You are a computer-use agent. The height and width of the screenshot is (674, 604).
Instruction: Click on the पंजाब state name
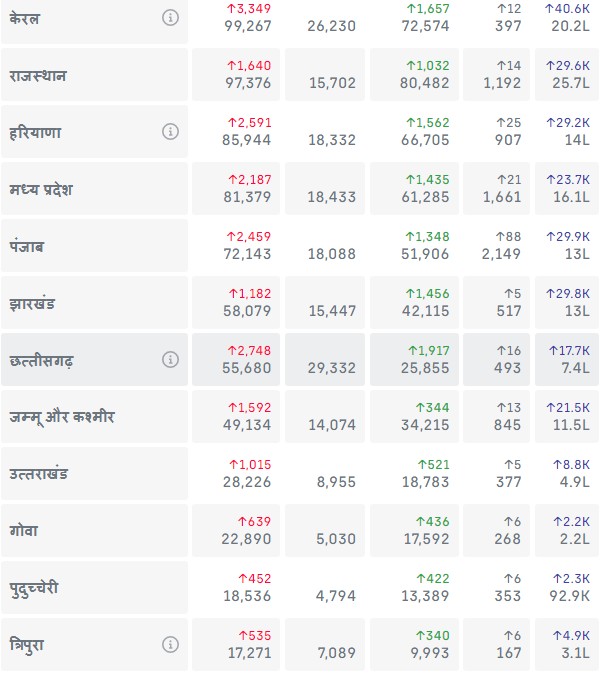point(26,246)
